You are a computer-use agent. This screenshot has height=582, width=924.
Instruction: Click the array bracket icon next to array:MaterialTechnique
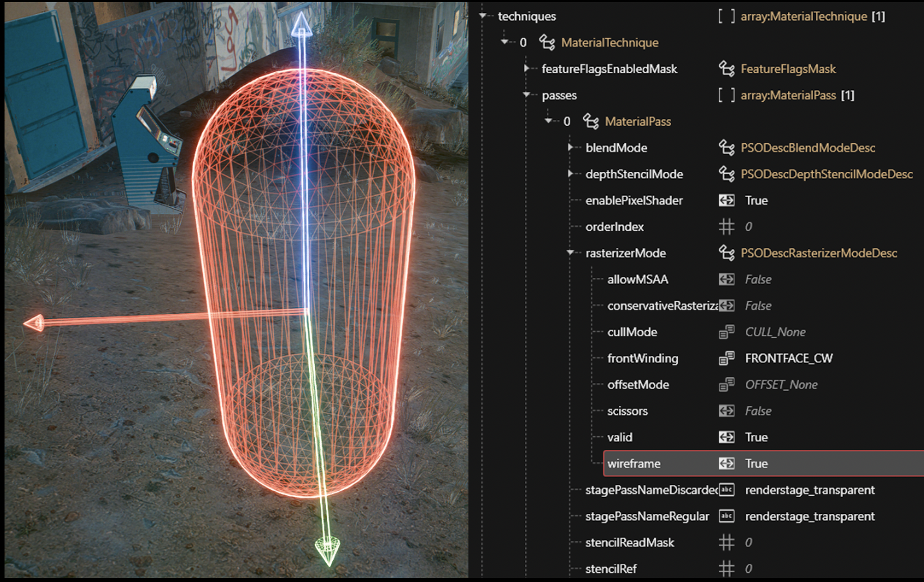[726, 16]
